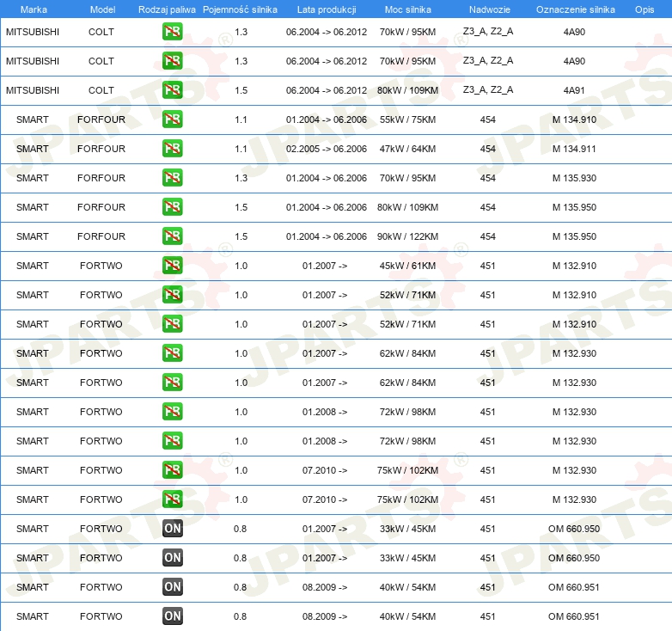The image size is (672, 631).
Task: Click the Nadwozie column header
Action: (x=488, y=9)
